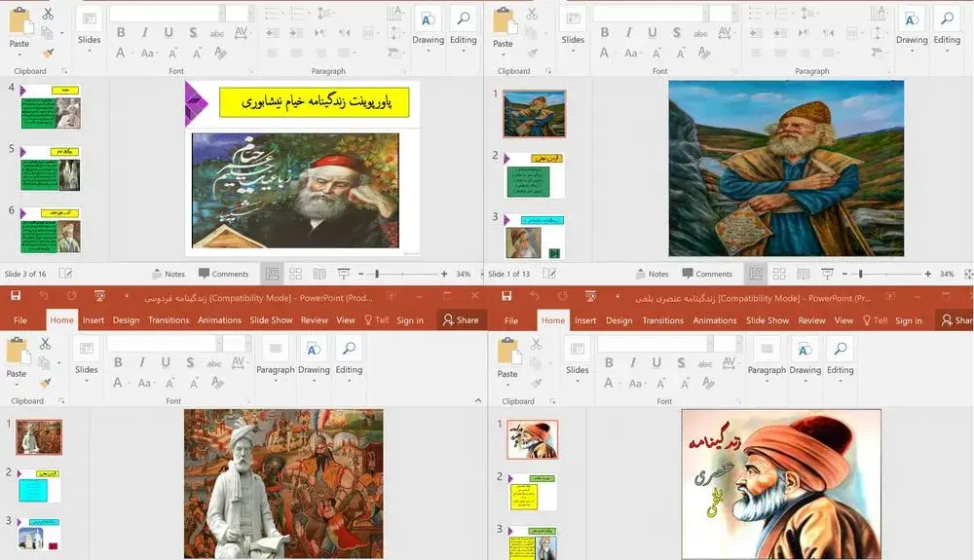Click Start From Beginning icon in the Onsori Balkhi title bar
This screenshot has height=560, width=974.
pos(590,295)
